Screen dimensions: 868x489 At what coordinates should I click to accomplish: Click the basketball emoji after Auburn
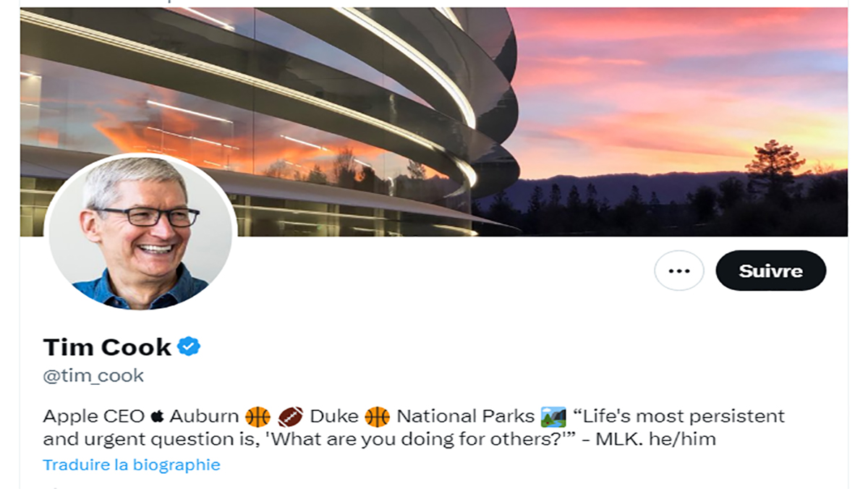258,417
